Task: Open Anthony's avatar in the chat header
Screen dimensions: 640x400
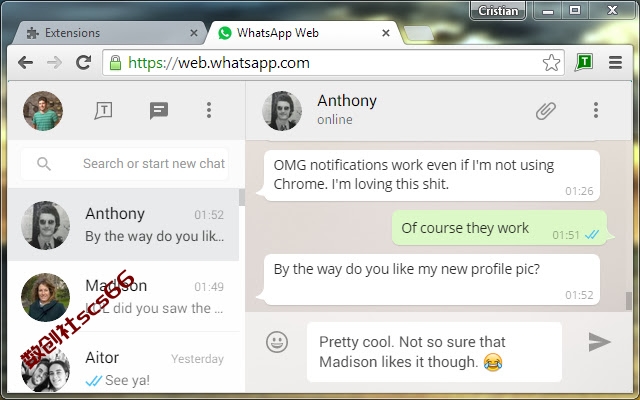Action: coord(282,111)
